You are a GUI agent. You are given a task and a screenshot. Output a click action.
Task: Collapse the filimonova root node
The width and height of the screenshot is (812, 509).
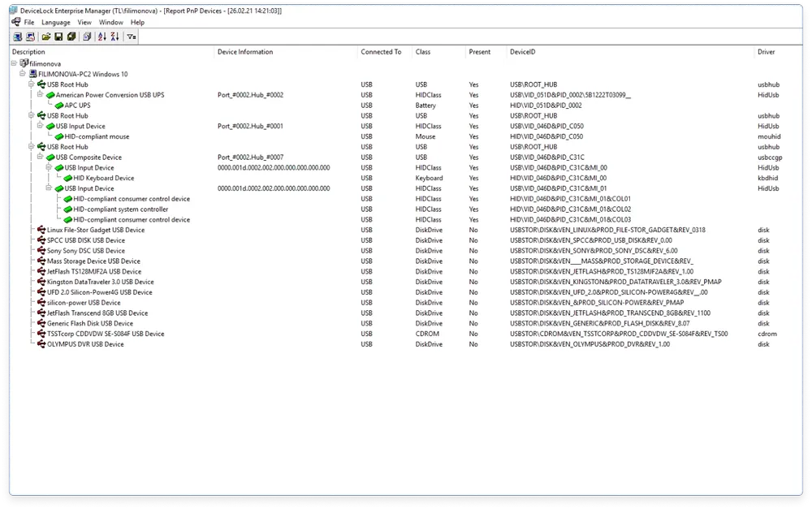14,63
